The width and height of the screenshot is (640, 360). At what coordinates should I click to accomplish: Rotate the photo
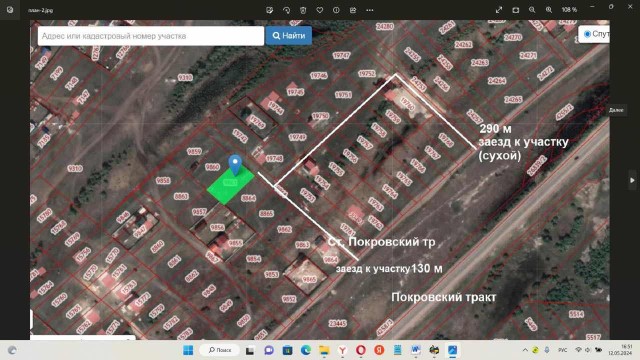[287, 10]
